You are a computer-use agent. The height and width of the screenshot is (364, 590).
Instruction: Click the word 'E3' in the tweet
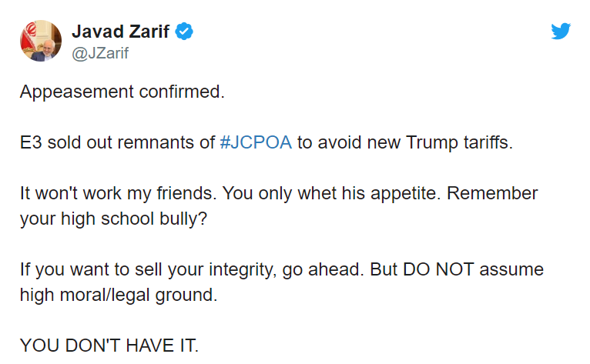(x=31, y=142)
